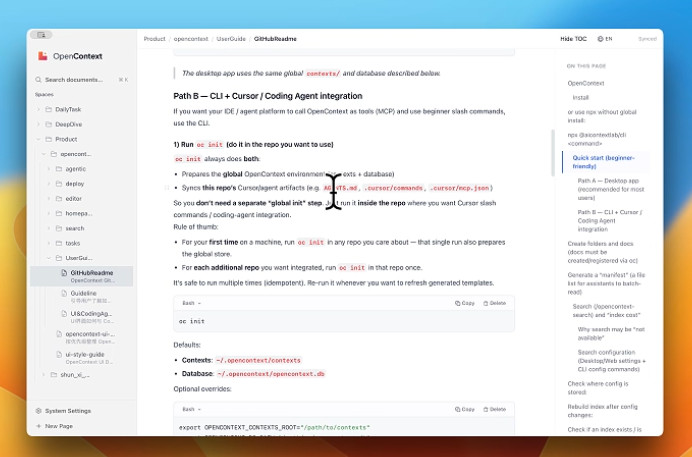Open the opencontext breadcrumb

[x=191, y=39]
